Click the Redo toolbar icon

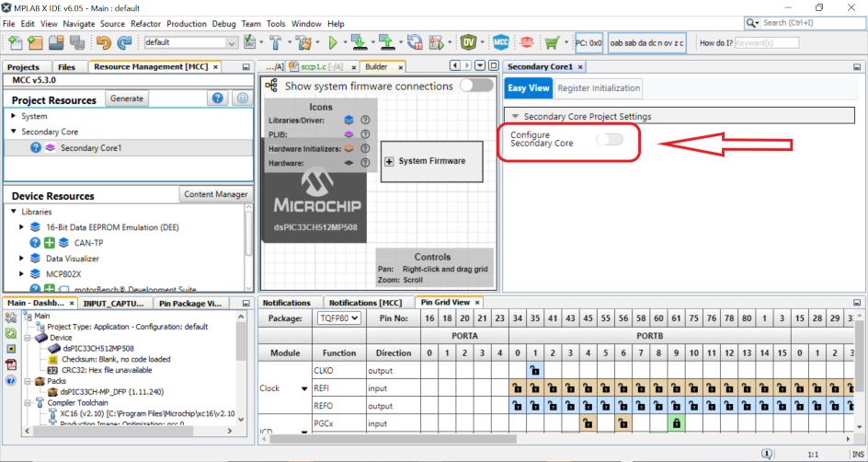click(124, 42)
